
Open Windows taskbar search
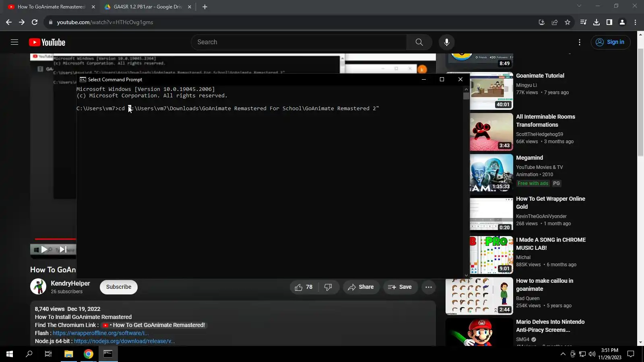[x=29, y=354]
